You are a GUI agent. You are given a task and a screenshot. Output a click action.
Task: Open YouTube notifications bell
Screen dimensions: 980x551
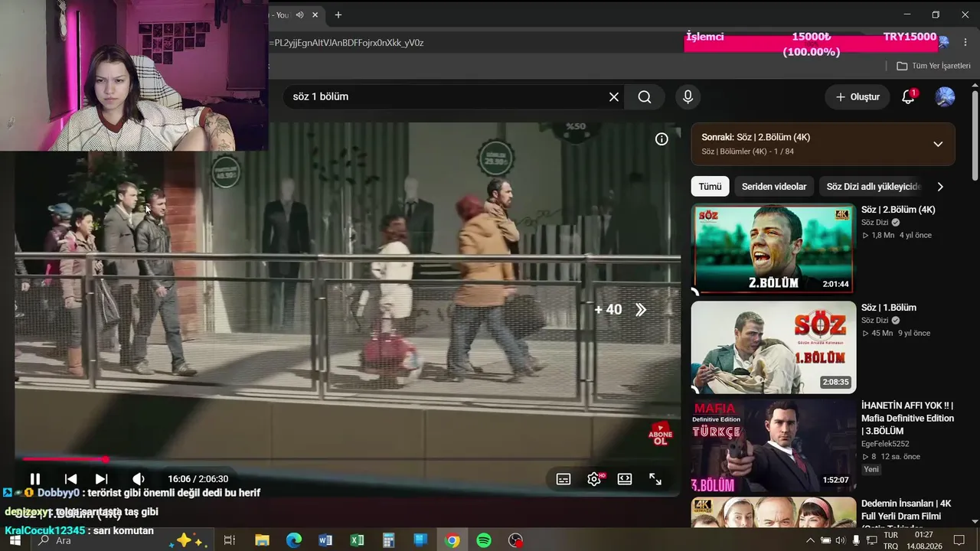[908, 97]
